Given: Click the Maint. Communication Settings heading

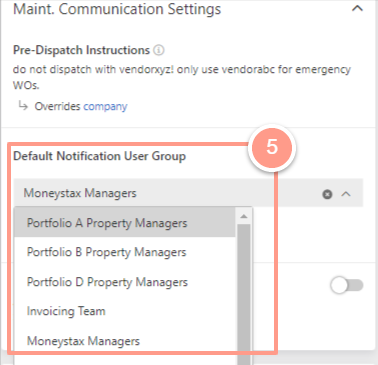Looking at the screenshot, I should 117,9.
